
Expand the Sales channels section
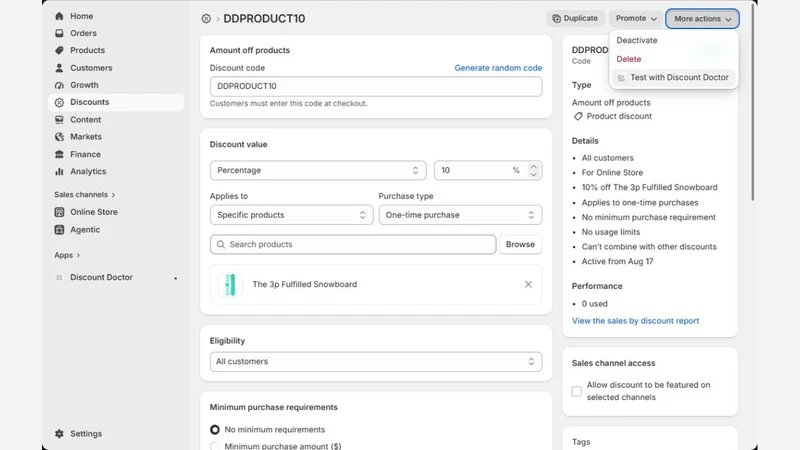(85, 195)
